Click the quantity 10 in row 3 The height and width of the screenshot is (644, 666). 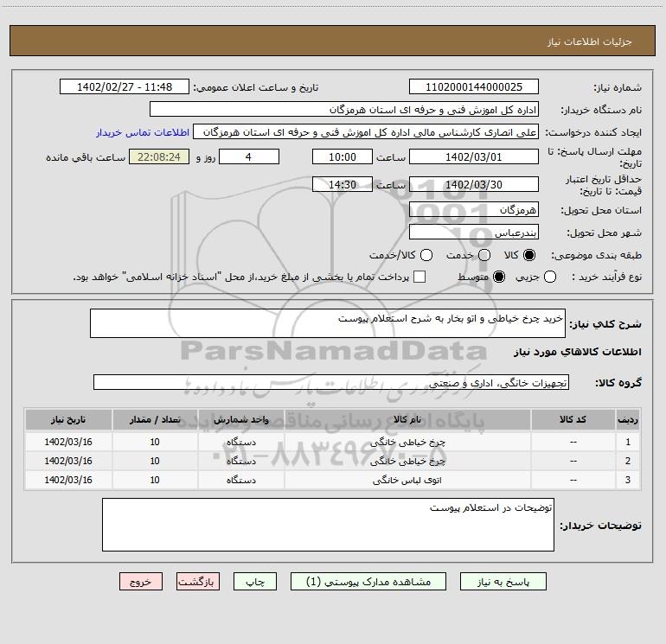coord(155,480)
